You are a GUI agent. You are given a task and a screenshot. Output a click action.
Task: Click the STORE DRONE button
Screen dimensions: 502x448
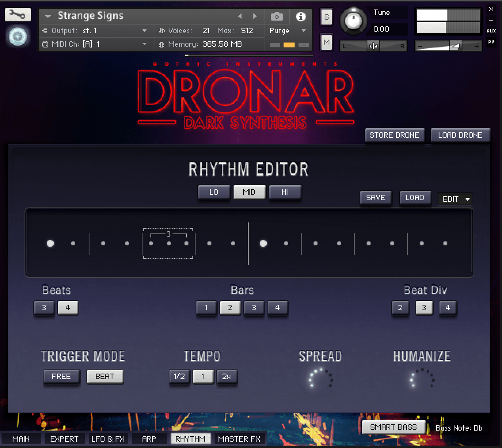394,135
